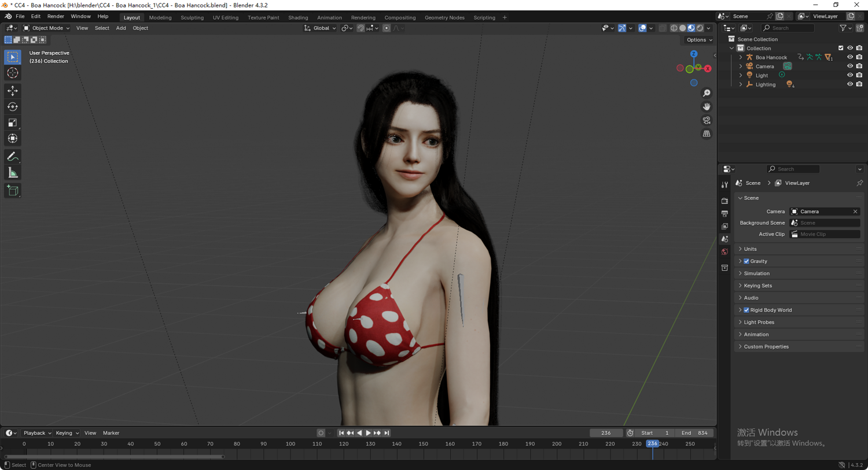868x470 pixels.
Task: Hide the Light object in viewport
Action: (849, 75)
